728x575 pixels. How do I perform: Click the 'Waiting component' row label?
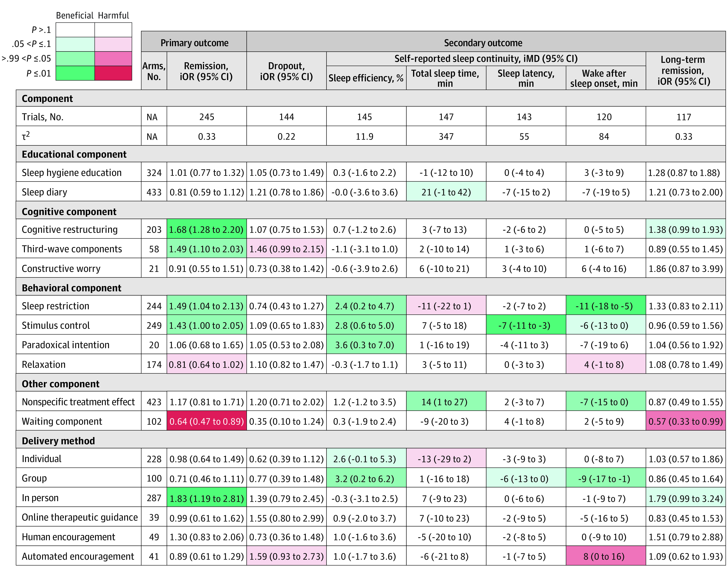click(62, 421)
